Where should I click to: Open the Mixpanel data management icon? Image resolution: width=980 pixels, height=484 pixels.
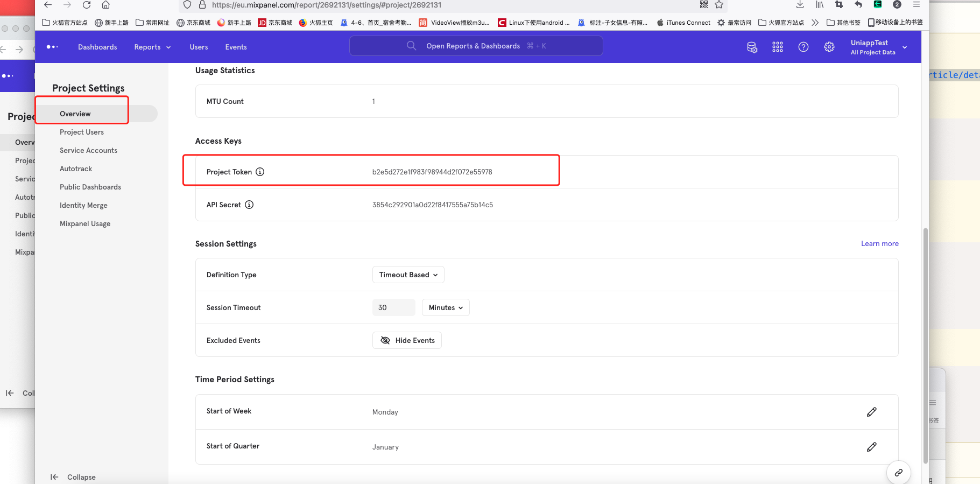(x=752, y=47)
